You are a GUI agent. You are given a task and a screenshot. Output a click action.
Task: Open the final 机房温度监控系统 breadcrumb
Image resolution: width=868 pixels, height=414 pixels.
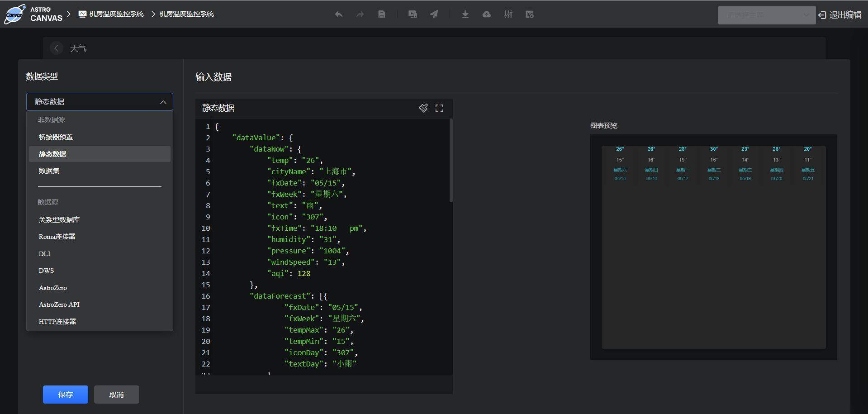(186, 14)
